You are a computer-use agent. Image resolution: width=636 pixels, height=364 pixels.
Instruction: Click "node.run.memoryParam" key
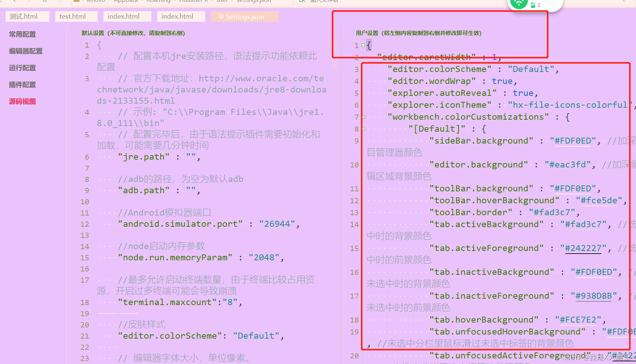pyautogui.click(x=175, y=258)
